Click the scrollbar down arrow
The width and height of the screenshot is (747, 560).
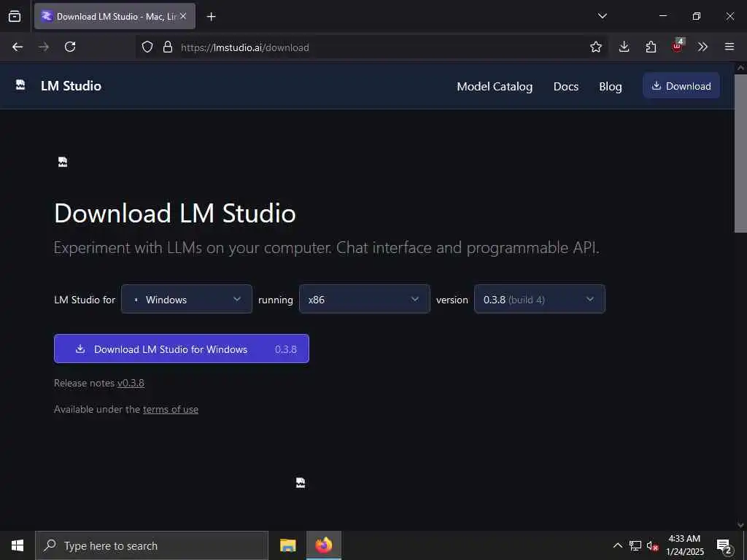point(740,525)
